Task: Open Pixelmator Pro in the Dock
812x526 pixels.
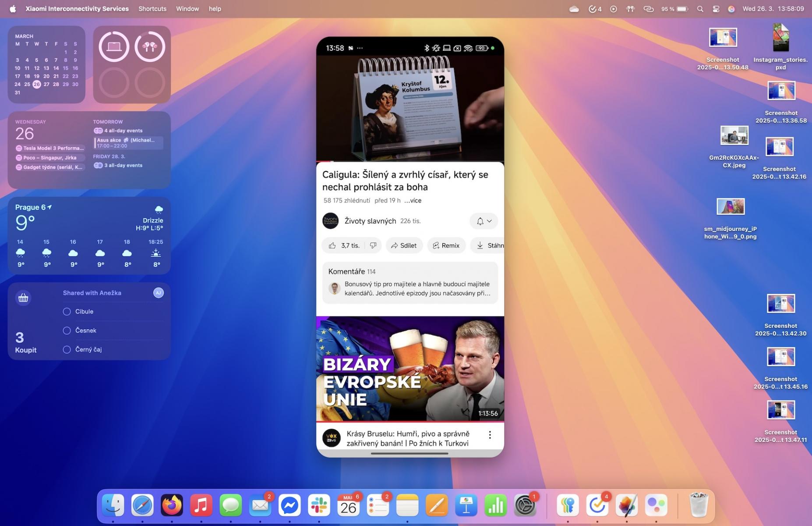Action: pyautogui.click(x=626, y=505)
